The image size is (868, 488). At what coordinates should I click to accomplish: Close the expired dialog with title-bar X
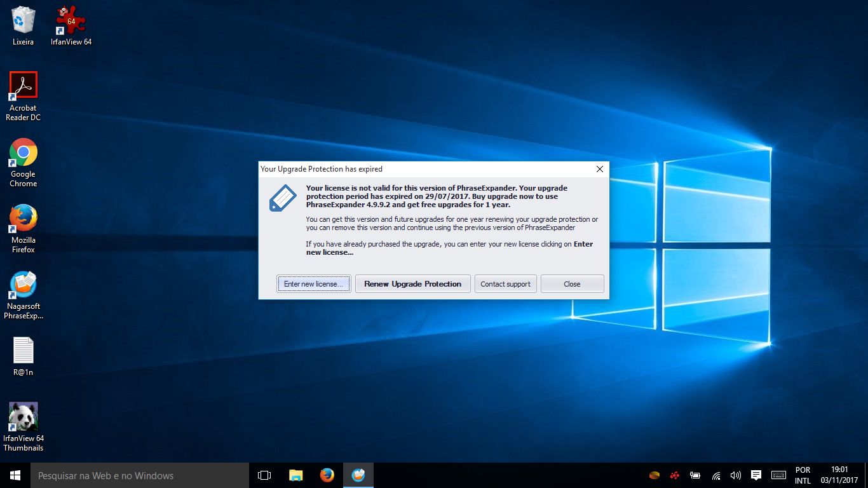click(599, 169)
